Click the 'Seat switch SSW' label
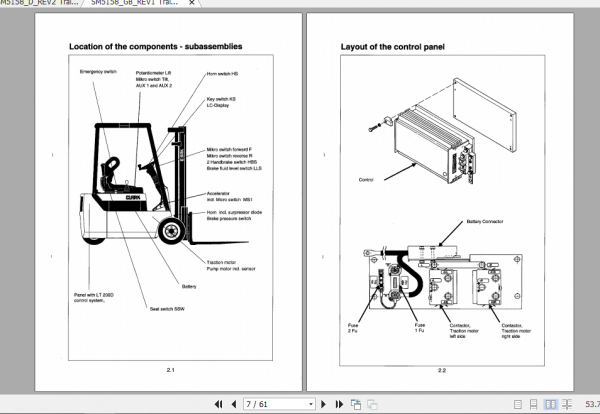600x414 pixels. coord(167,309)
